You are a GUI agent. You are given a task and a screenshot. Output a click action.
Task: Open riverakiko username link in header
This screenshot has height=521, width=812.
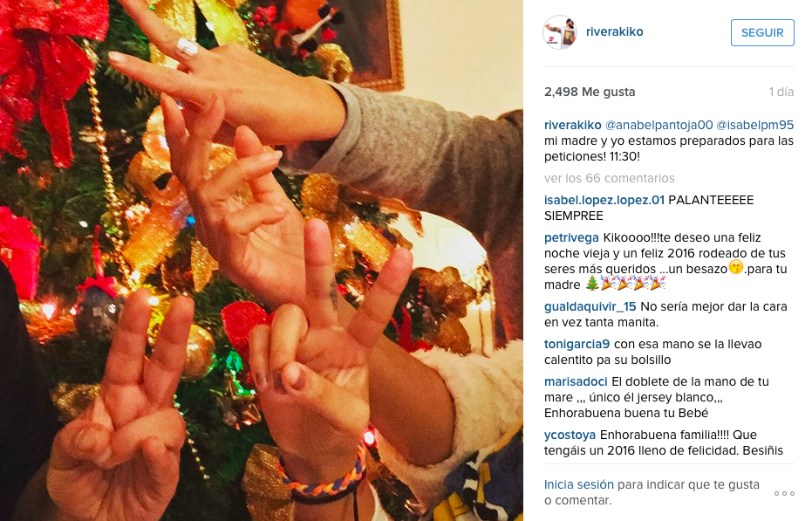point(615,31)
